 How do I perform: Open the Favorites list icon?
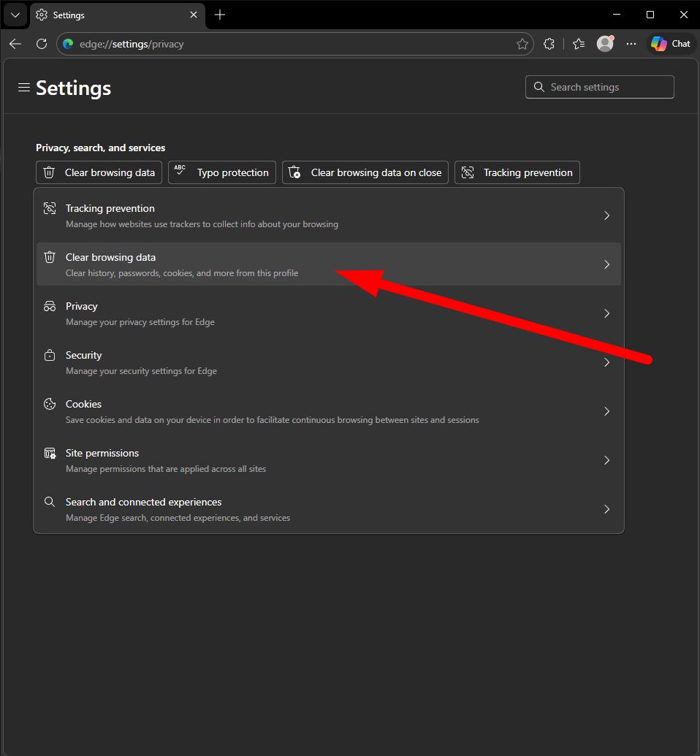coord(579,44)
